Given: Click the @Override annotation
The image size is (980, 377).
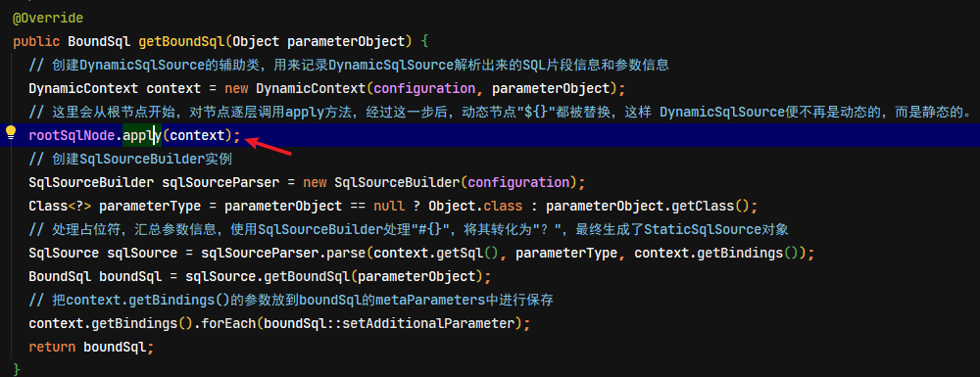Looking at the screenshot, I should coord(48,18).
